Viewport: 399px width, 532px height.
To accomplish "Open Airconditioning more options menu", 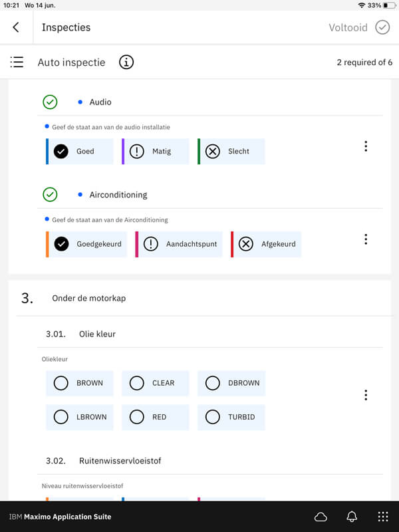I will 366,239.
